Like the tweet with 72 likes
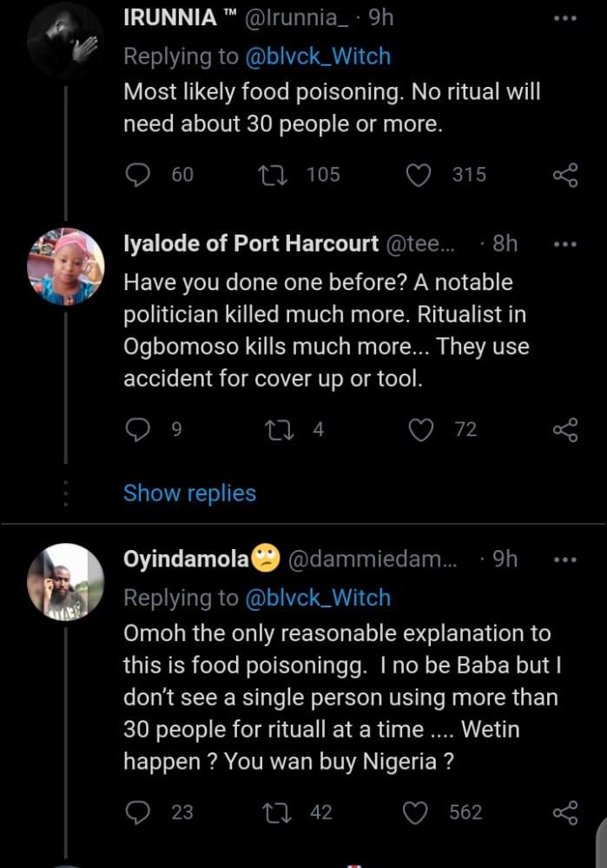Image resolution: width=607 pixels, height=868 pixels. click(420, 429)
